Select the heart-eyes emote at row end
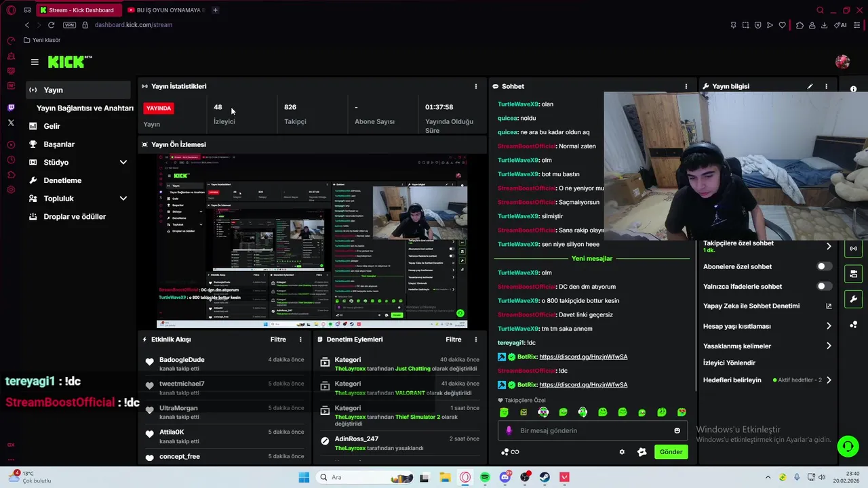Screen dimensions: 868x488 682,412
